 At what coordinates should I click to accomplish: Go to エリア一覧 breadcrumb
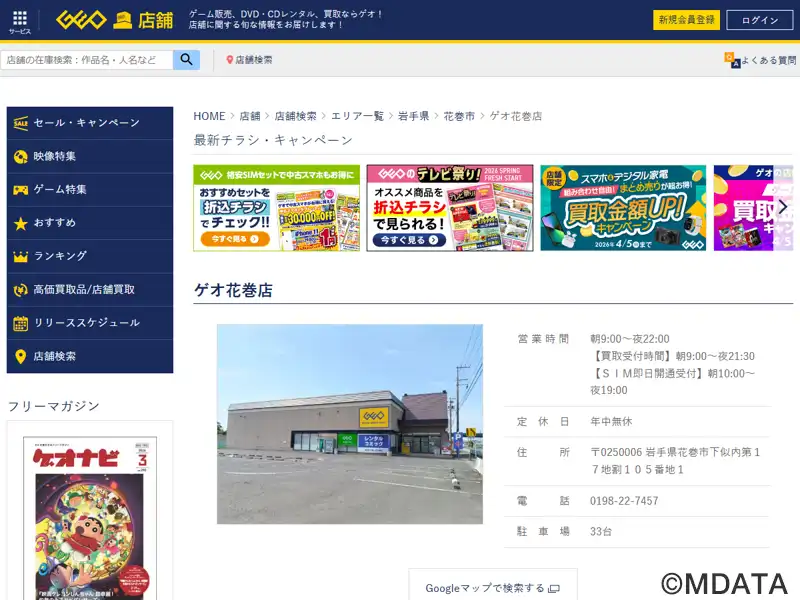[x=357, y=116]
